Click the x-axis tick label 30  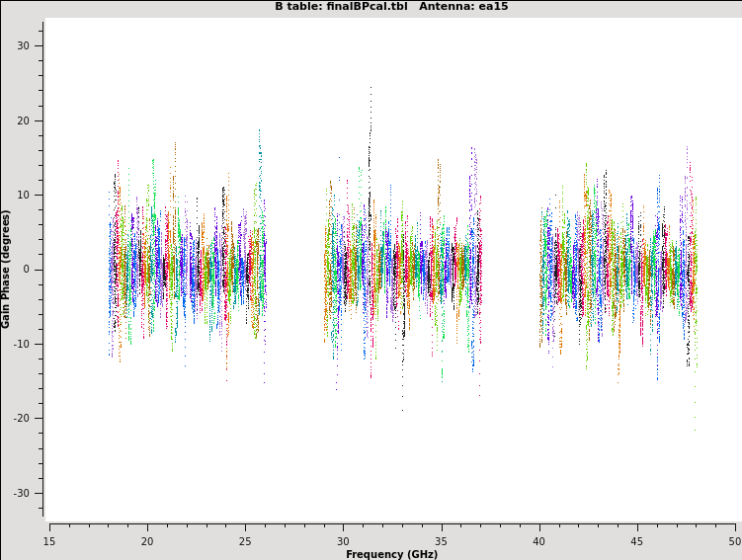click(343, 540)
